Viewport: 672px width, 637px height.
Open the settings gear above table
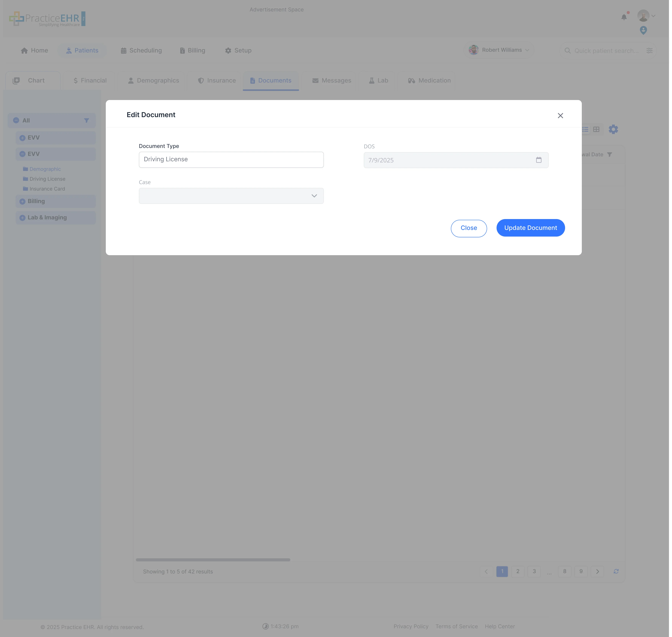click(613, 129)
